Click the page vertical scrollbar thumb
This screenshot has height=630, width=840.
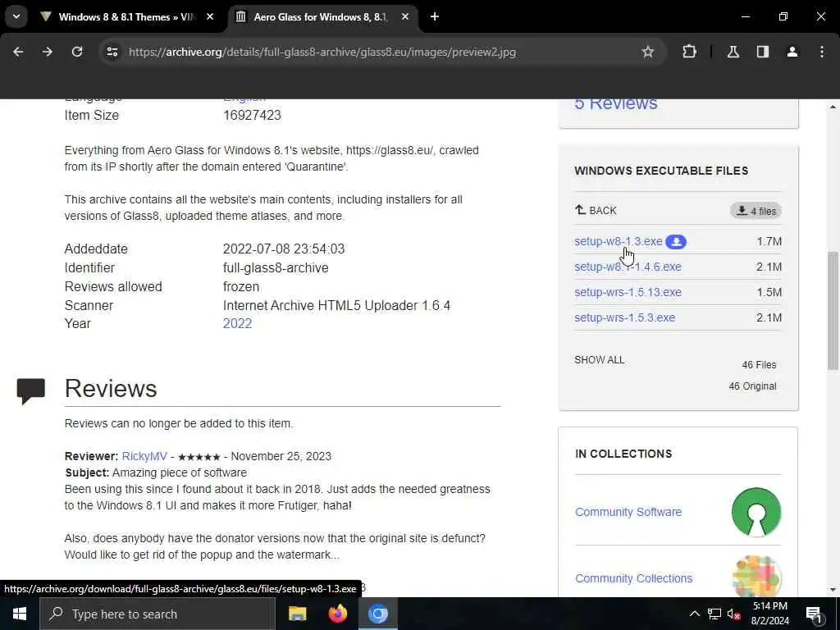coord(833,311)
